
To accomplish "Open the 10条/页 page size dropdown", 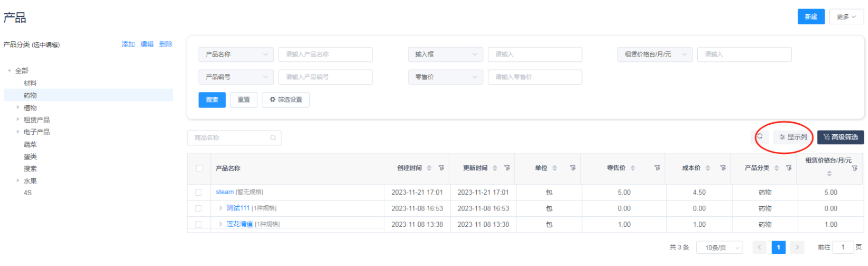I will [x=720, y=247].
